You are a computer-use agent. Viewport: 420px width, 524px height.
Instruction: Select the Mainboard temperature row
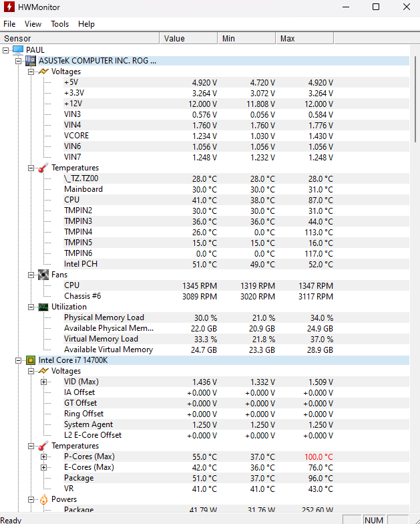pyautogui.click(x=236, y=189)
